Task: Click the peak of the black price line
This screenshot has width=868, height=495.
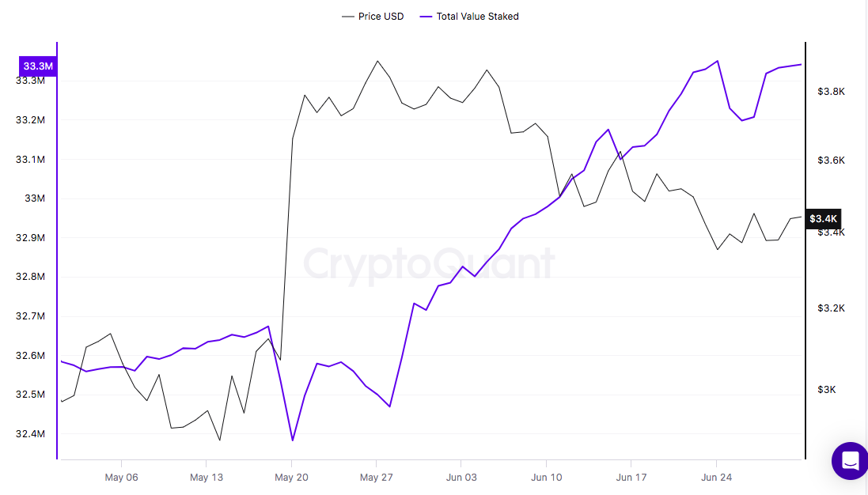Action: click(377, 60)
